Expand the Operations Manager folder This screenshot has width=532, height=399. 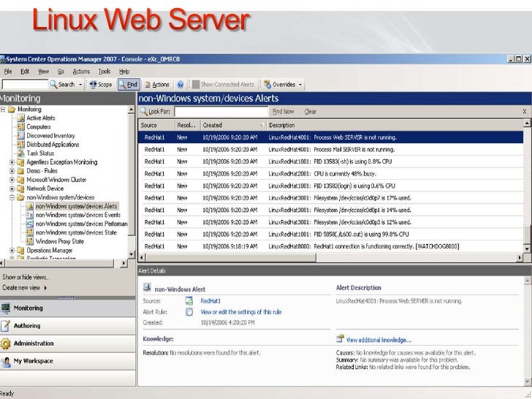[x=12, y=251]
